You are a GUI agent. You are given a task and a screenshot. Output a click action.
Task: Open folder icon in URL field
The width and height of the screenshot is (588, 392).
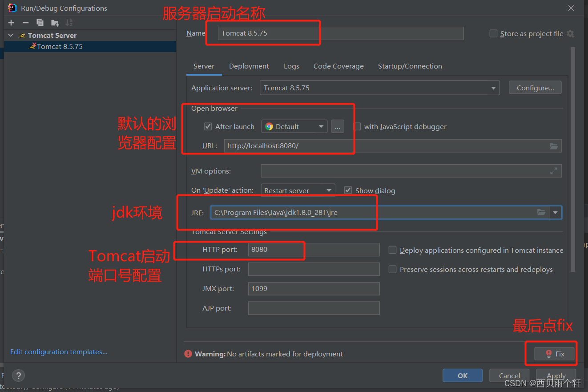pos(553,146)
